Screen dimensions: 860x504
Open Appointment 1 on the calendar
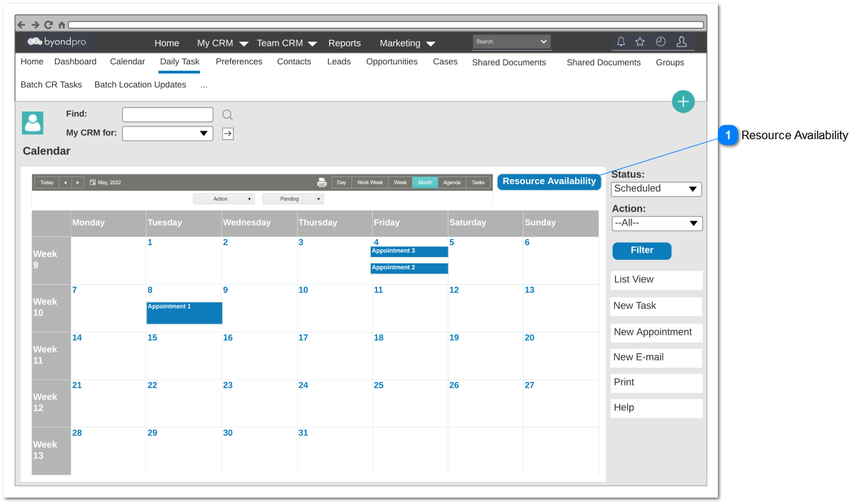tap(184, 313)
